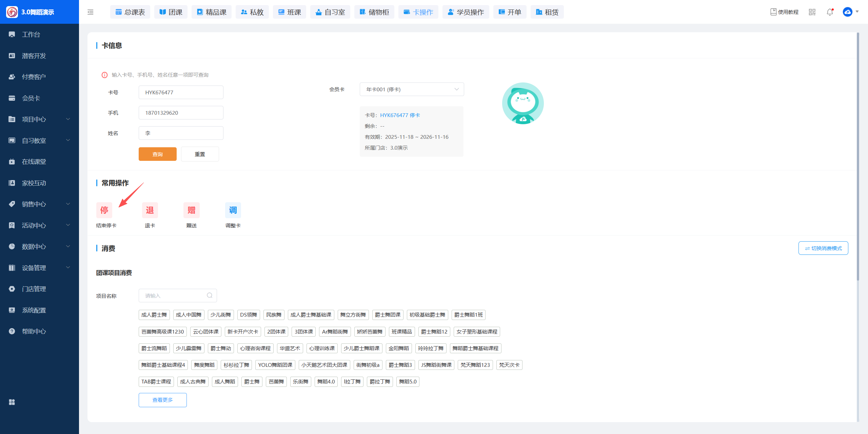This screenshot has width=868, height=434.
Task: Click the 重置 reset button
Action: pyautogui.click(x=200, y=154)
